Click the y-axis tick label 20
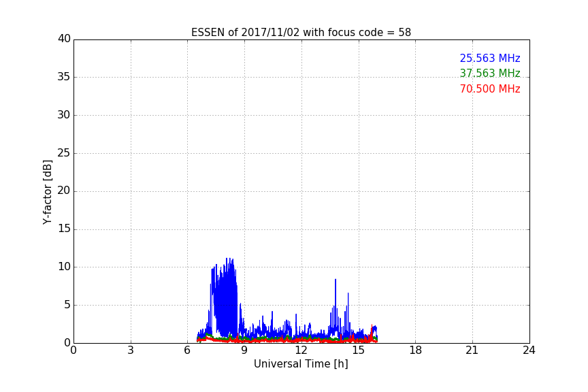This screenshot has height=392, width=588. [x=64, y=191]
